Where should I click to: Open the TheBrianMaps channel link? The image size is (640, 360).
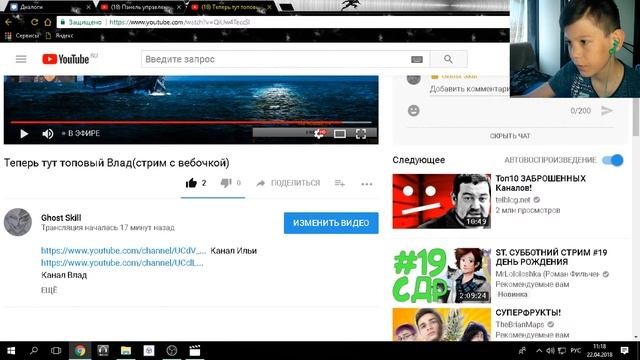coord(520,324)
